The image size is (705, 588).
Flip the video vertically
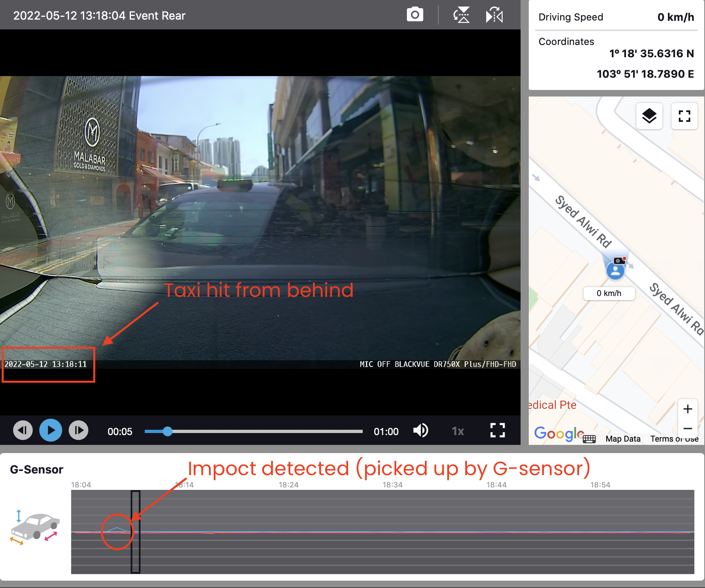pyautogui.click(x=461, y=16)
